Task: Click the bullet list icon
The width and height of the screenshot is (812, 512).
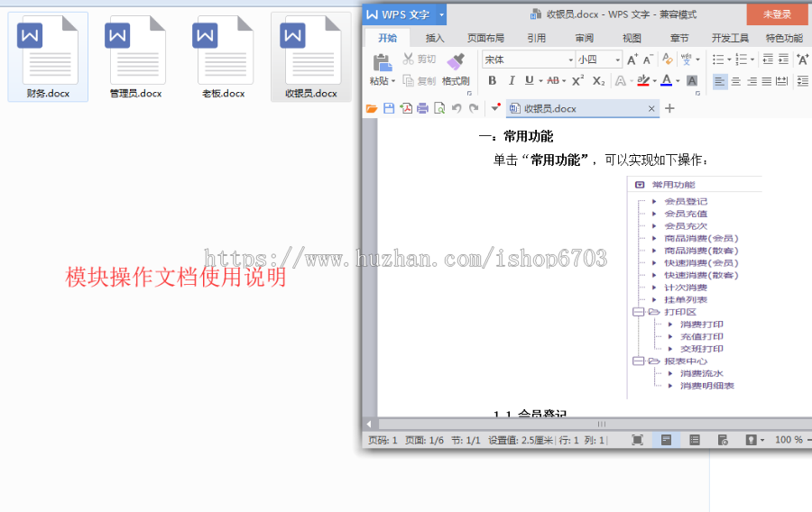Action: (718, 59)
